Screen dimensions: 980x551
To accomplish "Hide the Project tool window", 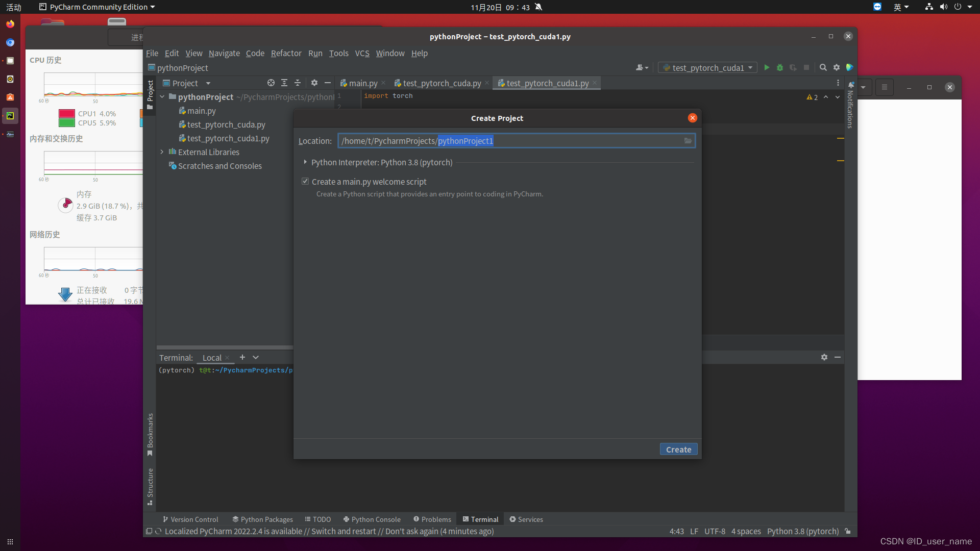I will (x=328, y=83).
